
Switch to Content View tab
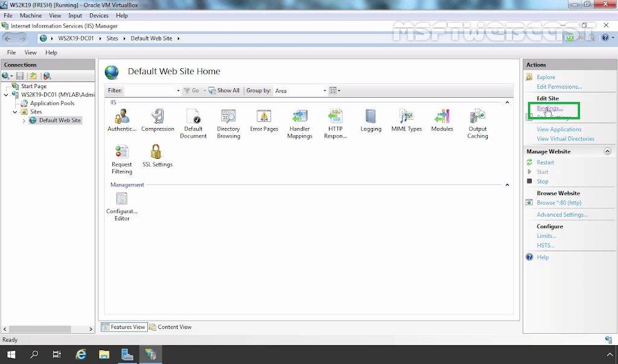(x=170, y=327)
